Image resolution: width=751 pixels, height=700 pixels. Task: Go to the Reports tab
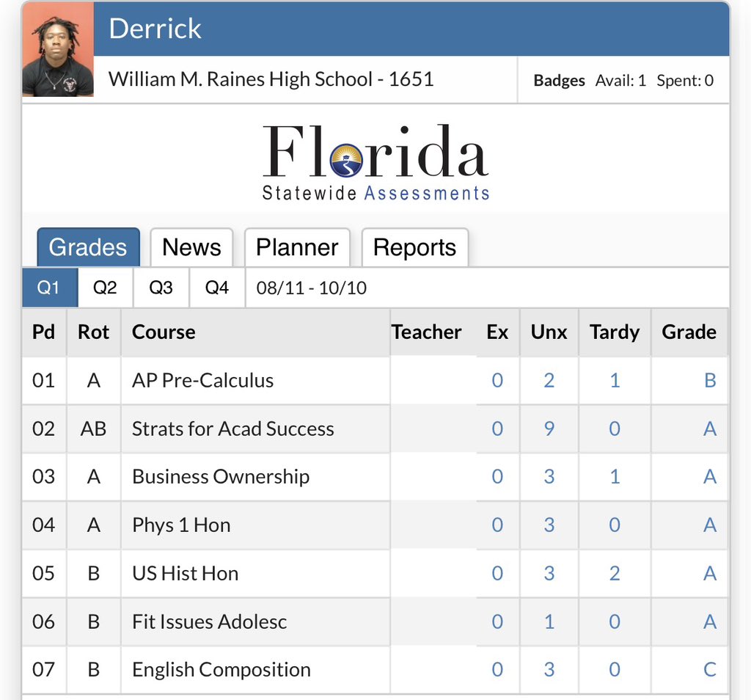click(415, 247)
